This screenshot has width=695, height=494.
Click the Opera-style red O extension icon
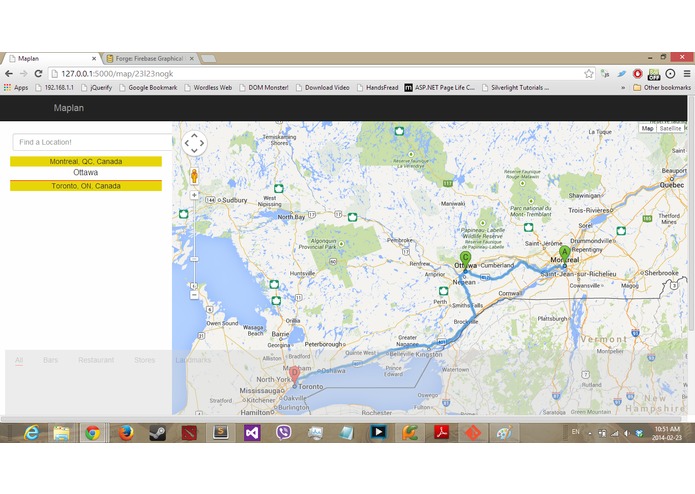[x=637, y=74]
